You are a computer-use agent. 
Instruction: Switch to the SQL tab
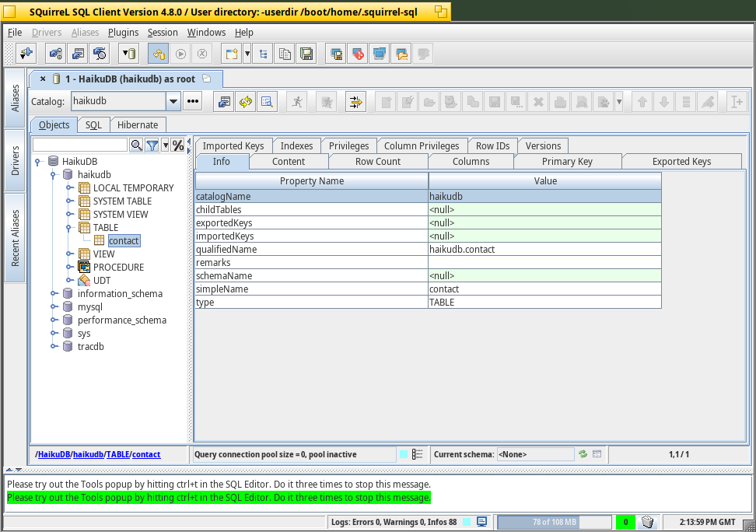pyautogui.click(x=93, y=125)
